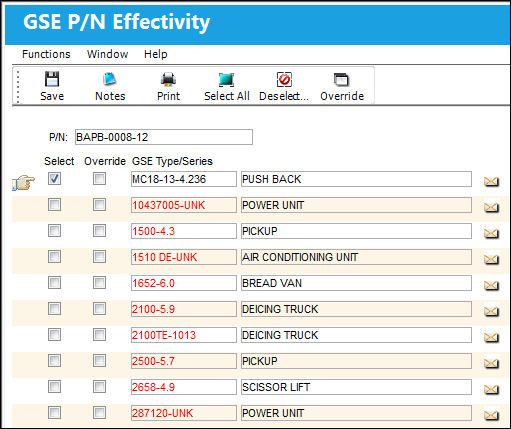511x429 pixels.
Task: Check Override for 1500-4.3
Action: coord(99,231)
